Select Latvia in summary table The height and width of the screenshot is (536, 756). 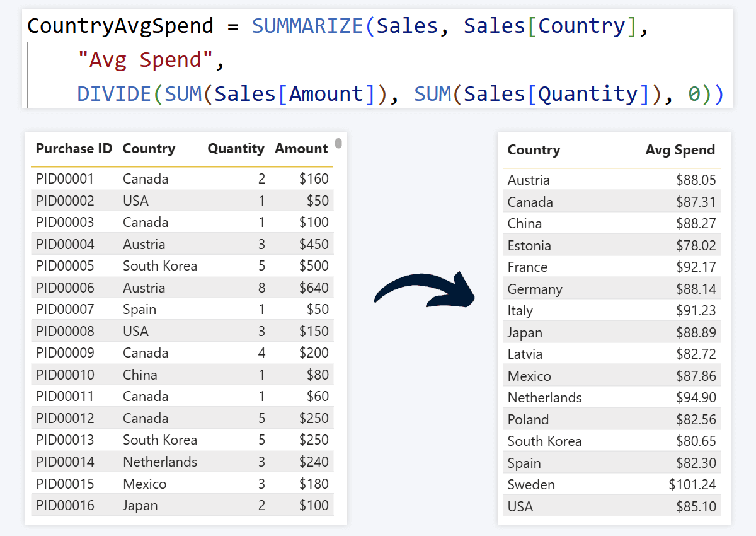click(525, 354)
